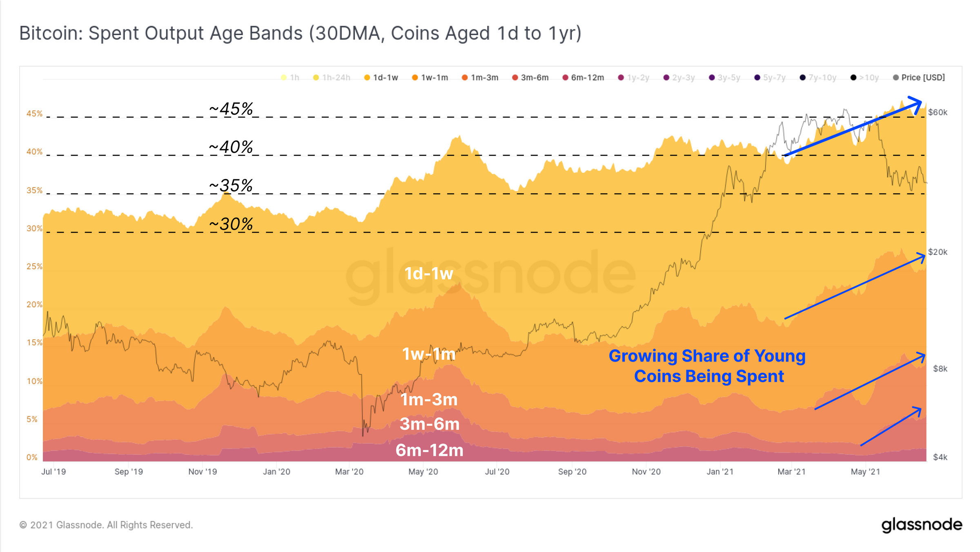The width and height of the screenshot is (980, 552).
Task: Show the >10y legend series
Action: click(864, 78)
